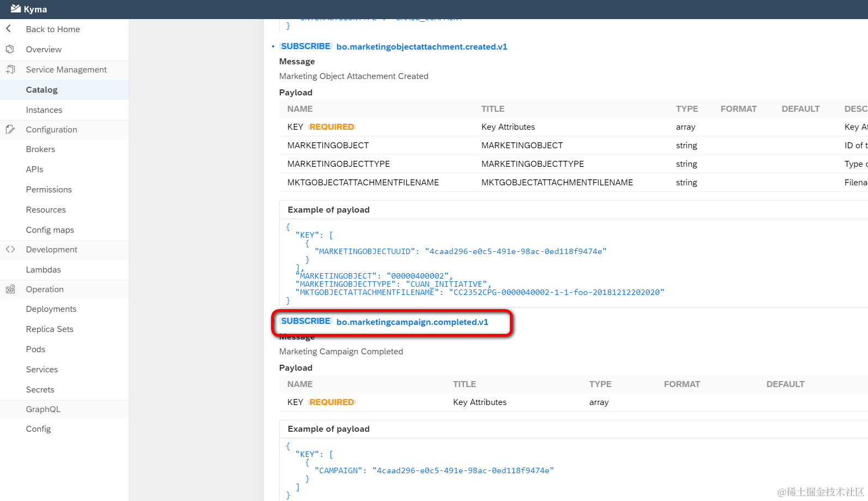Open Replica Sets page

coord(50,329)
